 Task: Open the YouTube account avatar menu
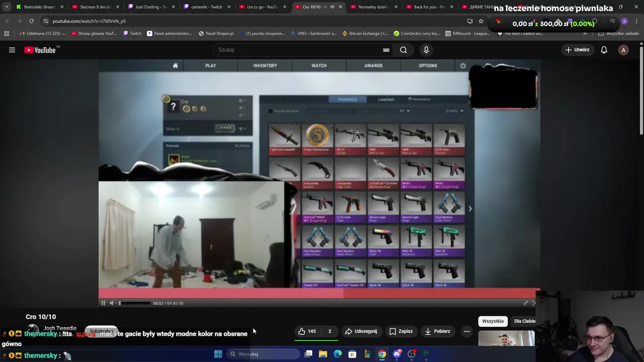click(x=623, y=50)
